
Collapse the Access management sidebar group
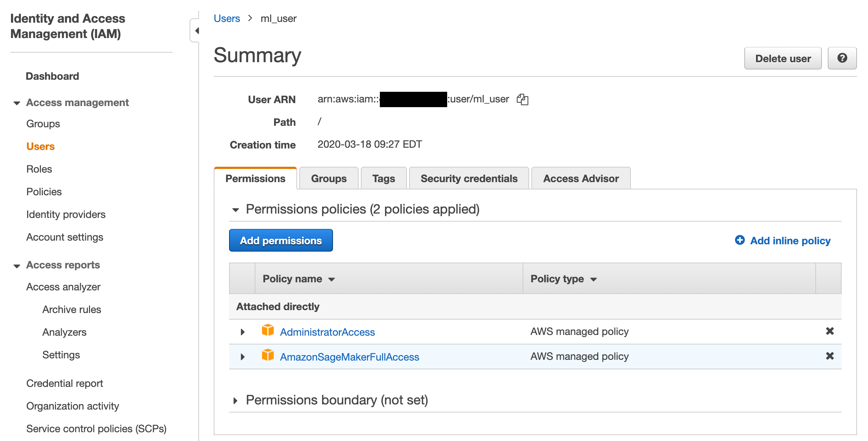pos(16,103)
